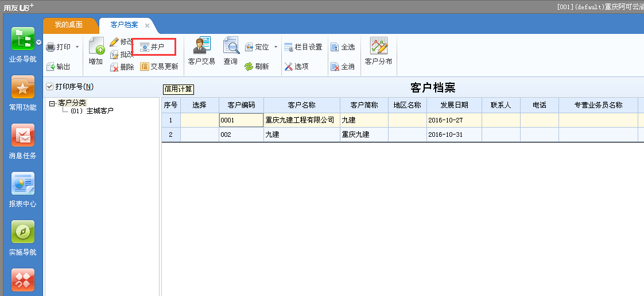Click the 输出 export toolbar button
This screenshot has width=644, height=296.
(x=58, y=66)
